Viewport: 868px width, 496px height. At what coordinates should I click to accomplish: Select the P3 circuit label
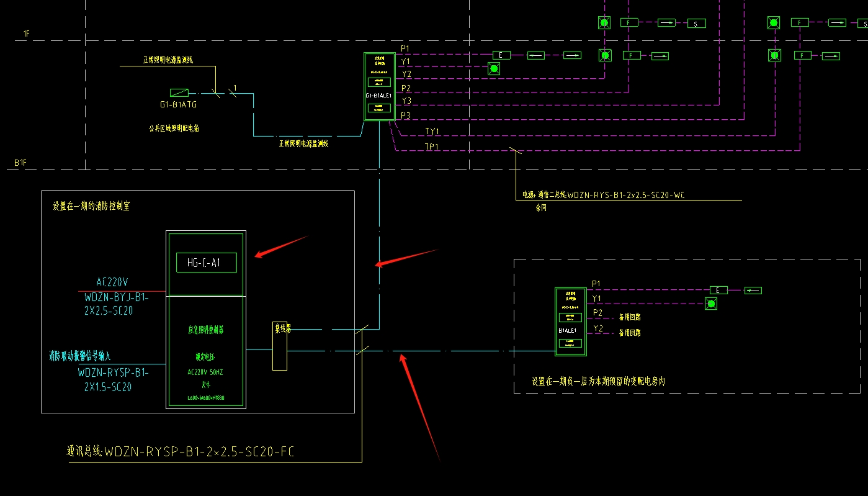[405, 115]
